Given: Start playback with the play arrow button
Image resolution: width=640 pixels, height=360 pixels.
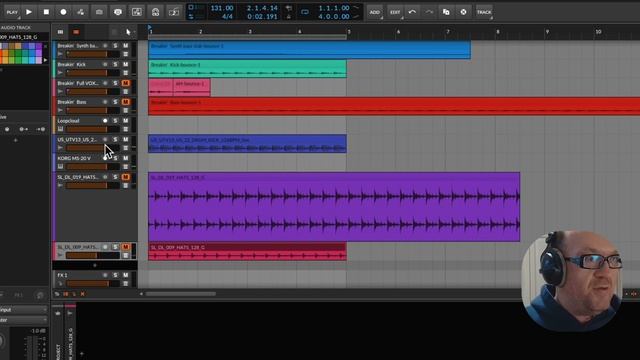Looking at the screenshot, I should pyautogui.click(x=29, y=12).
